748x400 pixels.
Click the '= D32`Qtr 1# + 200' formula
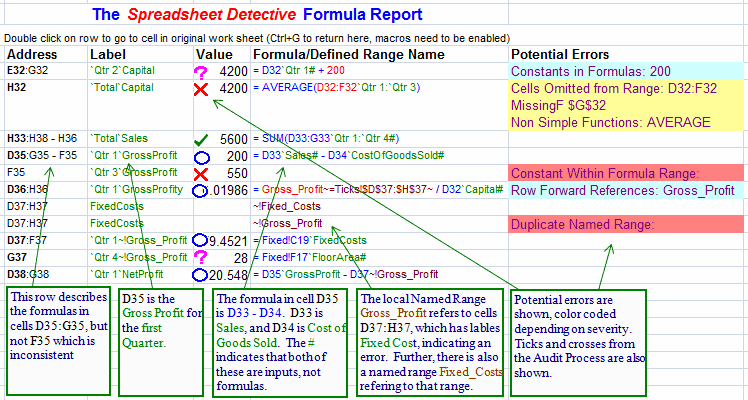(x=299, y=71)
